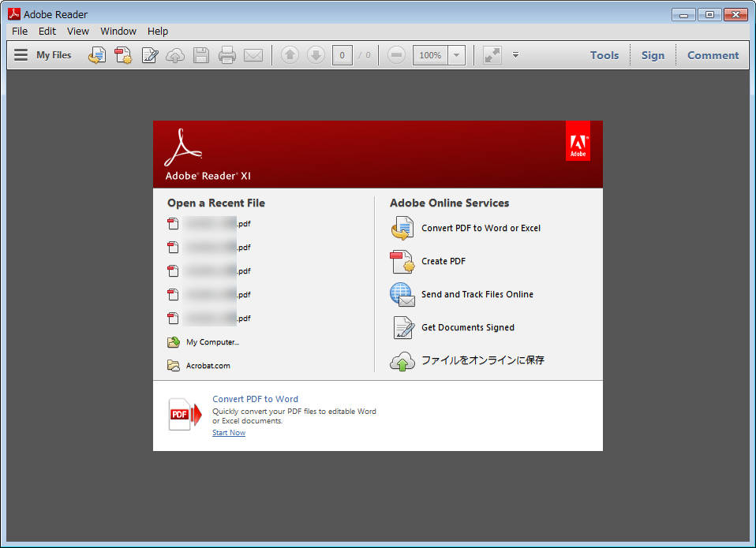756x548 pixels.
Task: Click My Files label in toolbar
Action: click(x=54, y=55)
